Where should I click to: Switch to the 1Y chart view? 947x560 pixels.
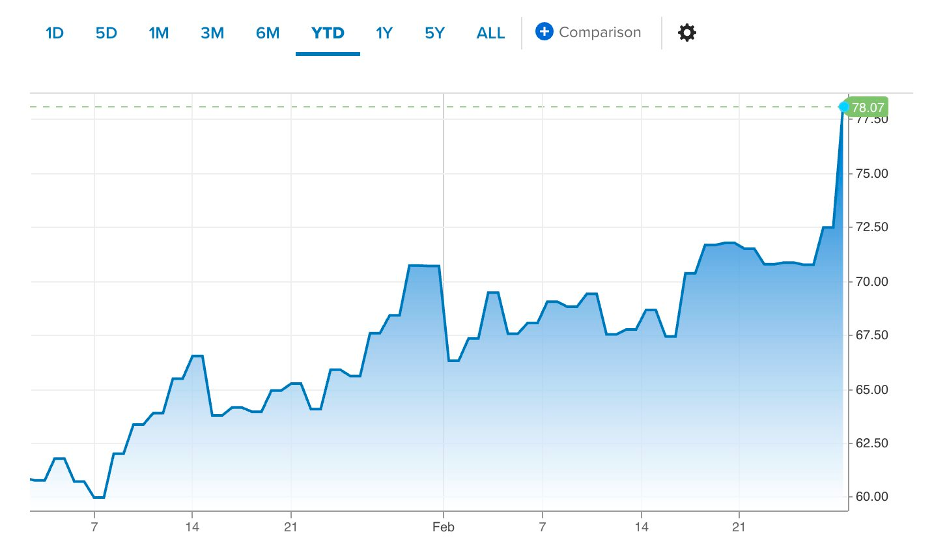pos(384,33)
